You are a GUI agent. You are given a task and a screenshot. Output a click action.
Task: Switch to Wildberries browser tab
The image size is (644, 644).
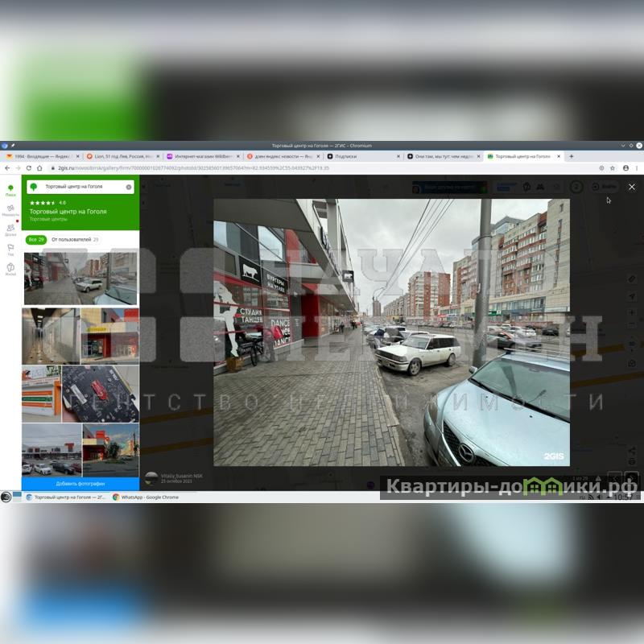[x=203, y=156]
